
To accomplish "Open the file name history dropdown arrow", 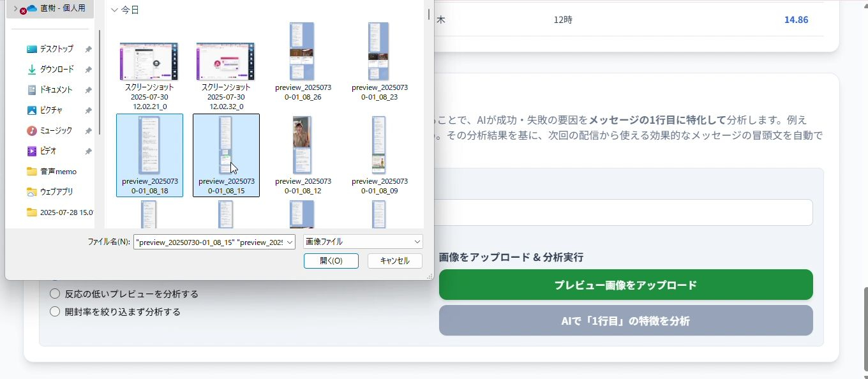I will coord(290,242).
